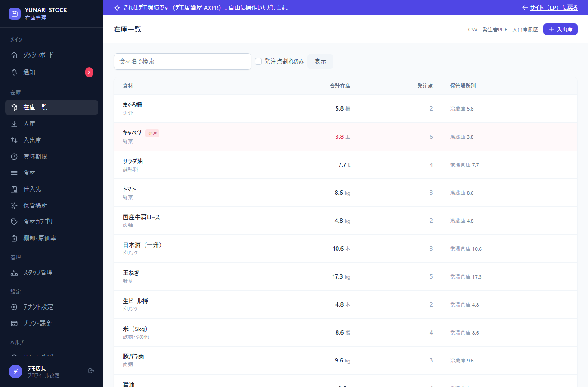Image resolution: width=588 pixels, height=387 pixels.
Task: Click the 表示 filter button
Action: pos(320,61)
